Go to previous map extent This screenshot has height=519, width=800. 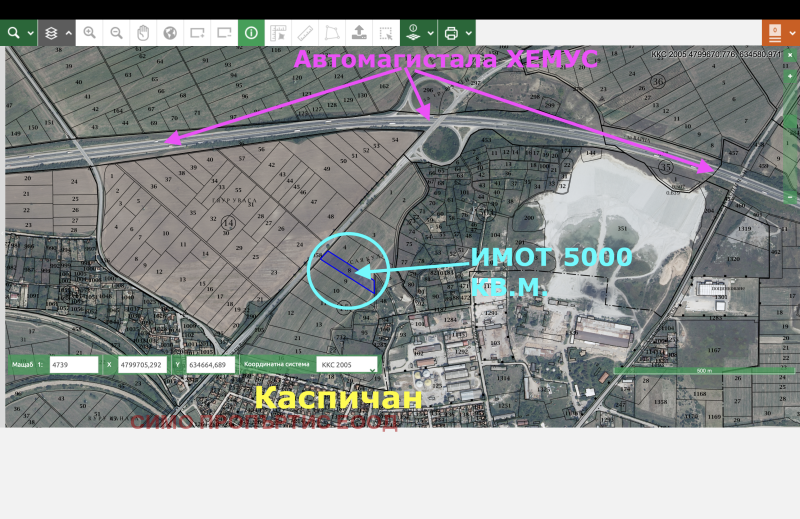click(197, 32)
